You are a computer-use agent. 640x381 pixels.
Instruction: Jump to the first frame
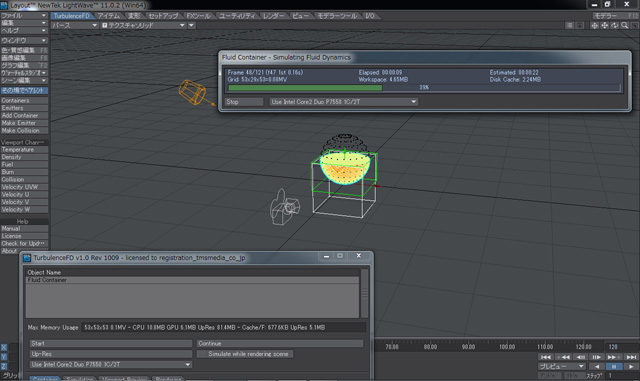pos(545,357)
